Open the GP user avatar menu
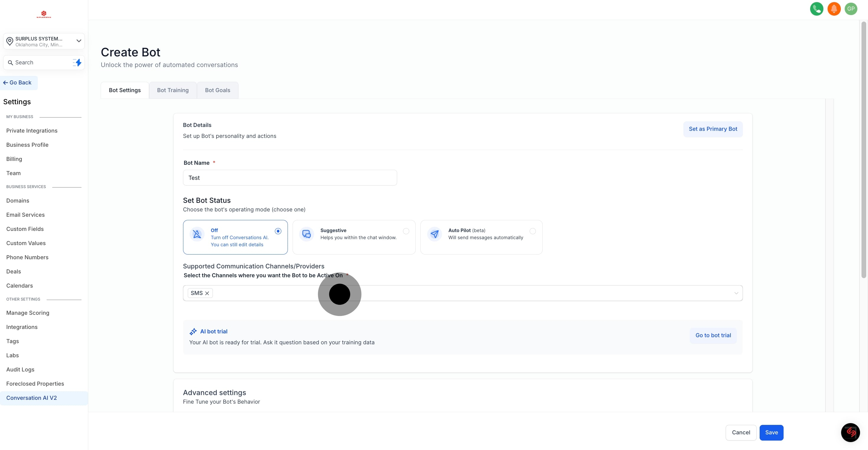The image size is (868, 450). coord(851,9)
